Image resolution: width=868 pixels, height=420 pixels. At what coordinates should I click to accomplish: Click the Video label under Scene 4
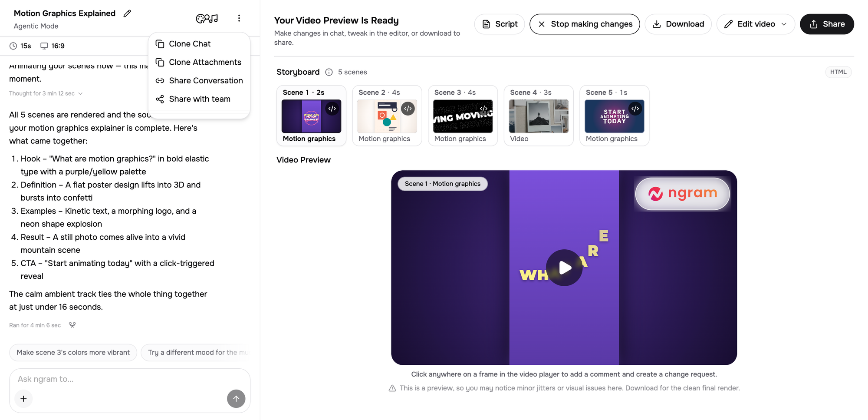[x=519, y=139]
